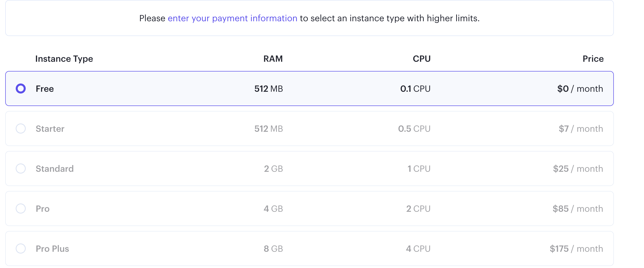Image resolution: width=644 pixels, height=268 pixels.
Task: Select the Standard instance radio button
Action: click(x=21, y=168)
